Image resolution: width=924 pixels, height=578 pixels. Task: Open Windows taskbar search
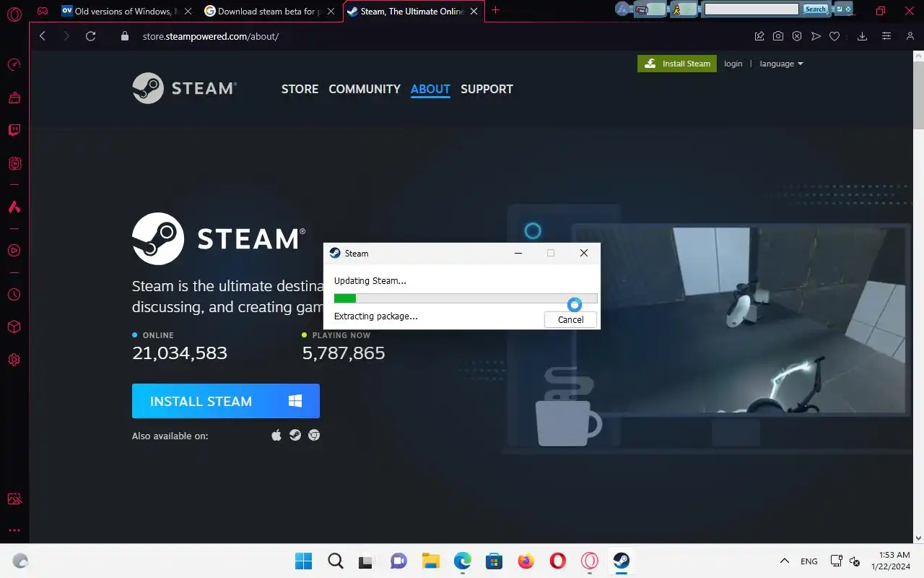tap(336, 561)
